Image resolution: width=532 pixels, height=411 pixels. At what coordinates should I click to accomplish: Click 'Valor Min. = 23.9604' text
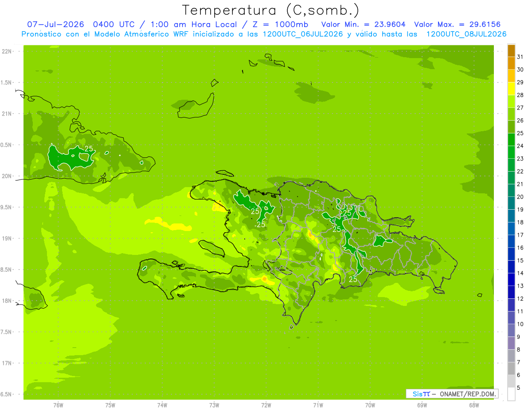pyautogui.click(x=363, y=24)
